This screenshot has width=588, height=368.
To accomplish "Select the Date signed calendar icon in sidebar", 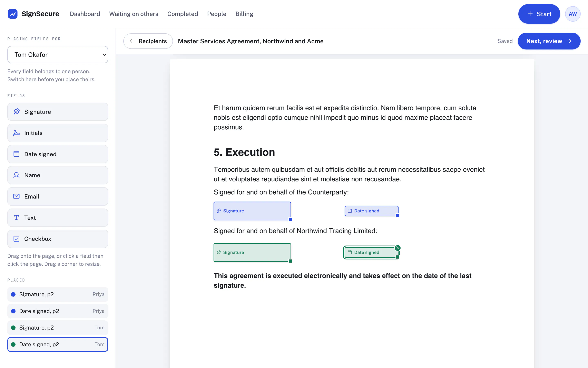I will point(17,154).
